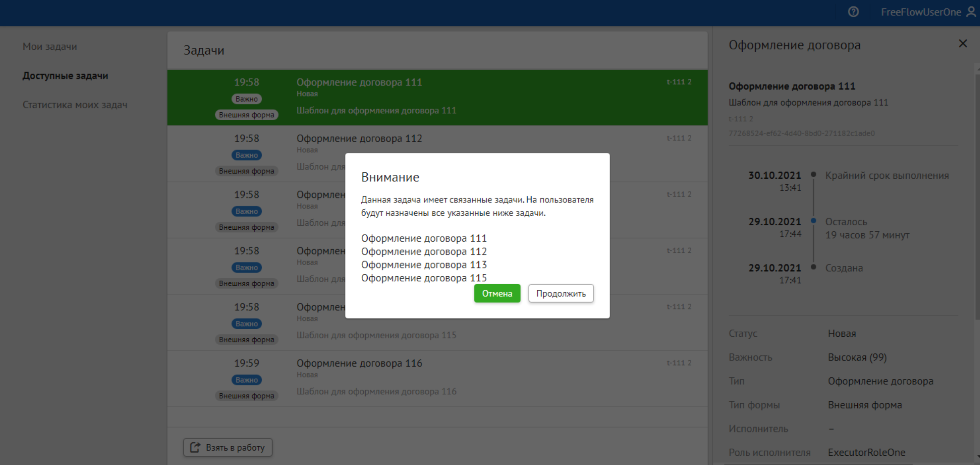
Task: Open Мои задачи in the sidebar
Action: (x=50, y=46)
